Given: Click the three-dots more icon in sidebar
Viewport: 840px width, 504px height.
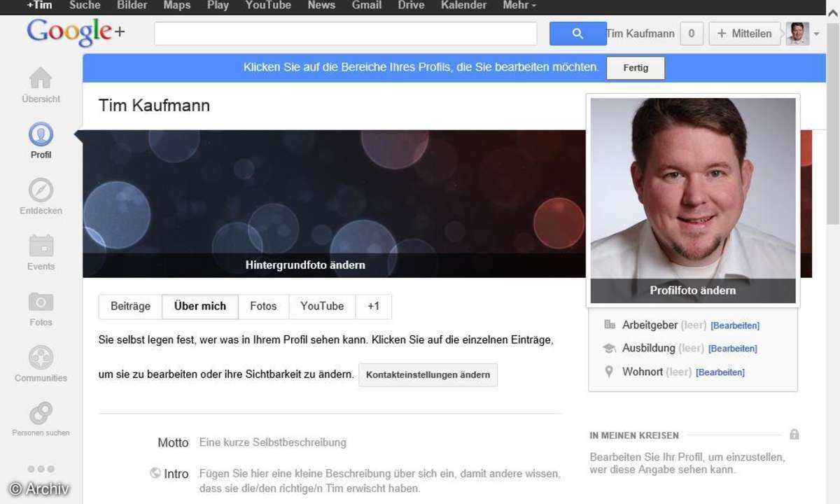Looking at the screenshot, I should click(x=41, y=469).
